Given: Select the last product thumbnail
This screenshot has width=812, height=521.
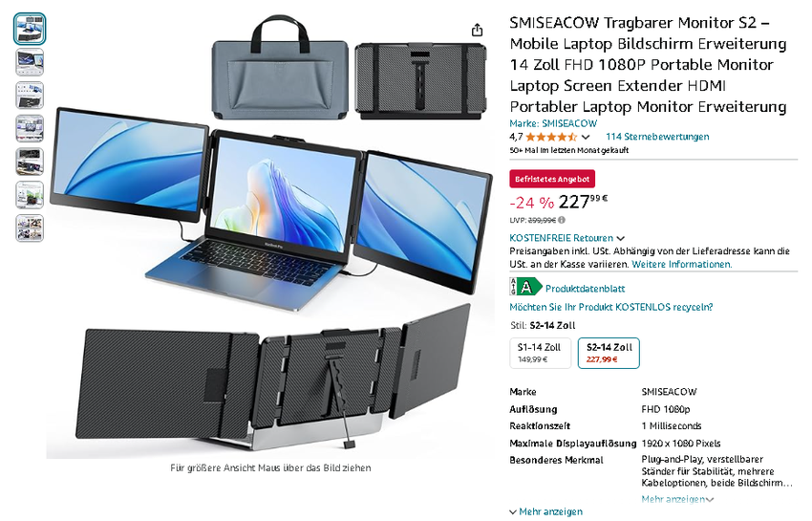Looking at the screenshot, I should coord(30,228).
